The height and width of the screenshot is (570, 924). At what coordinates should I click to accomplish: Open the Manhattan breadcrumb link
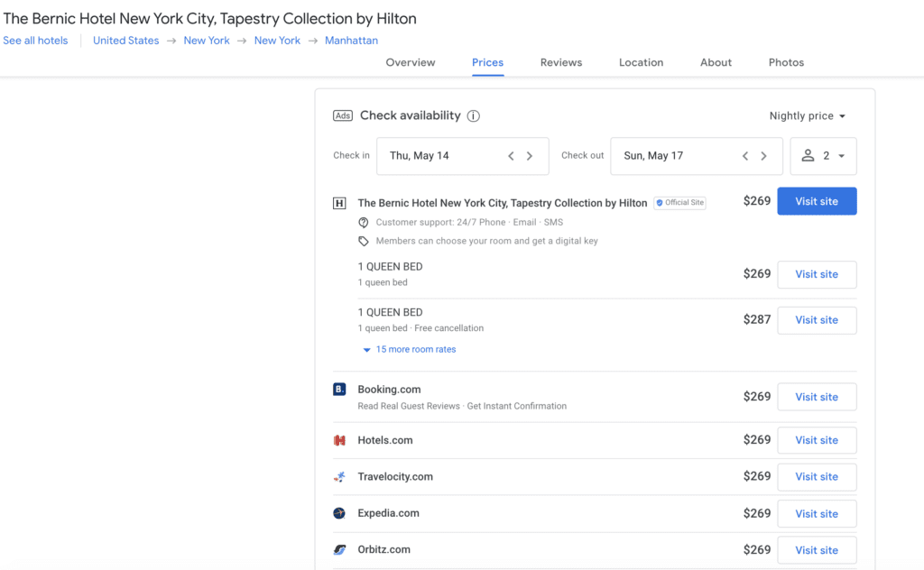pos(351,40)
